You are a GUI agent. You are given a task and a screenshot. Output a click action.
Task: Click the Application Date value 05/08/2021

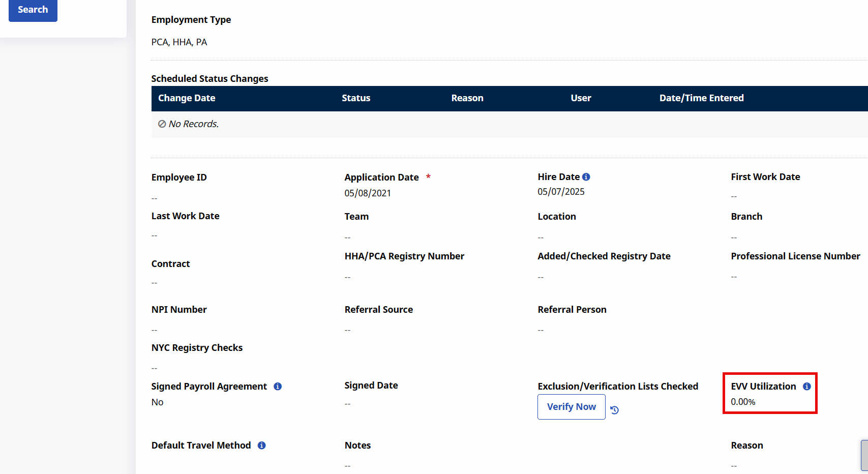pyautogui.click(x=368, y=193)
